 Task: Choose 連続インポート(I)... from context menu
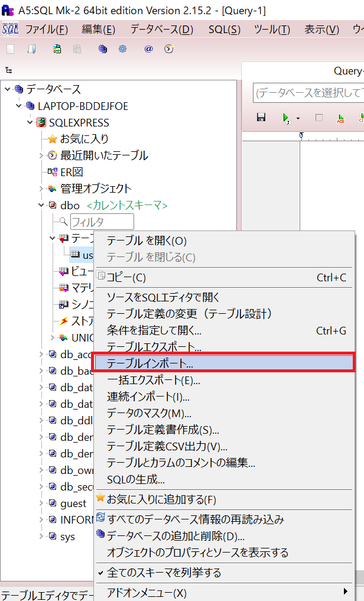[224, 397]
